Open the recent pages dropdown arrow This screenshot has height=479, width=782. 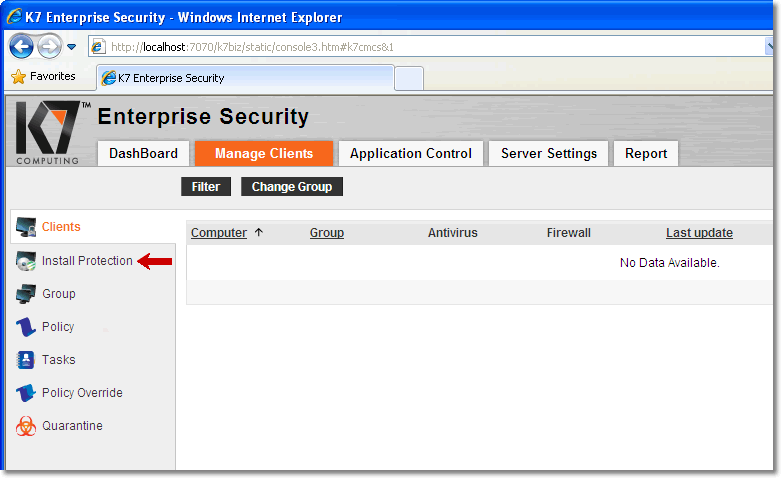(72, 47)
